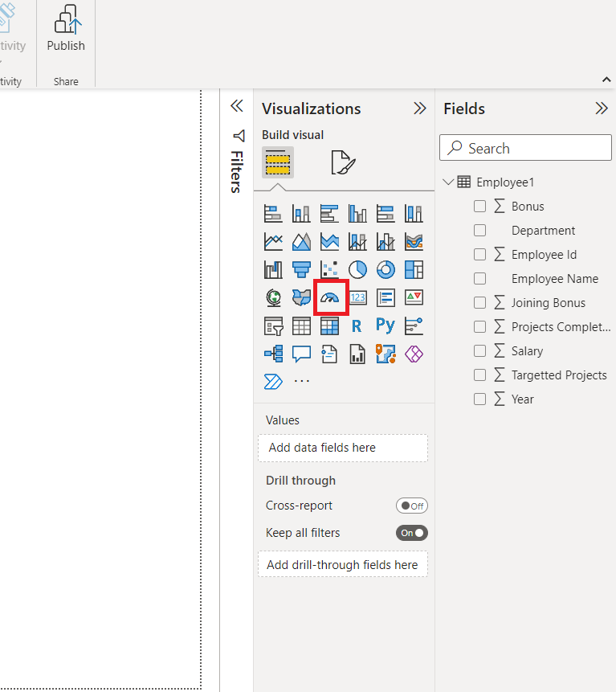616x692 pixels.
Task: Check the Joining Bonus field checkbox
Action: [x=479, y=303]
